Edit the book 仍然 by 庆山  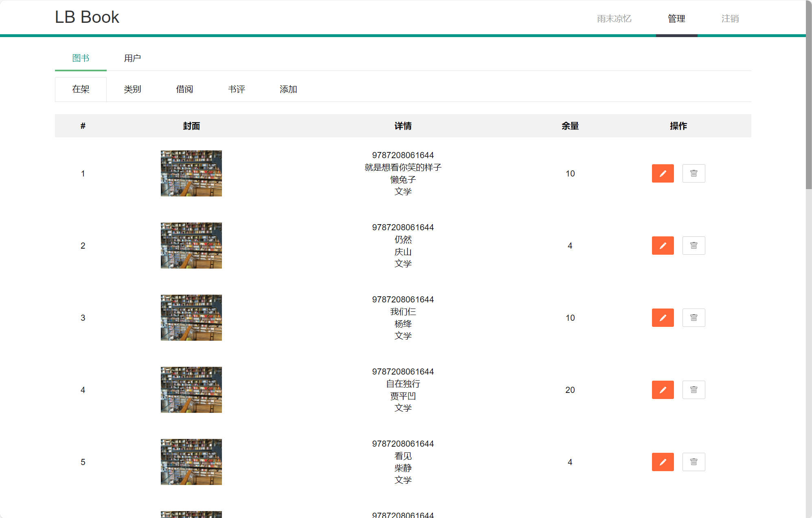[x=663, y=245]
